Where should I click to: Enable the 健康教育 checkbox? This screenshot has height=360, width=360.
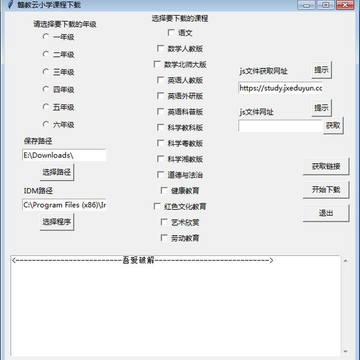pyautogui.click(x=164, y=191)
